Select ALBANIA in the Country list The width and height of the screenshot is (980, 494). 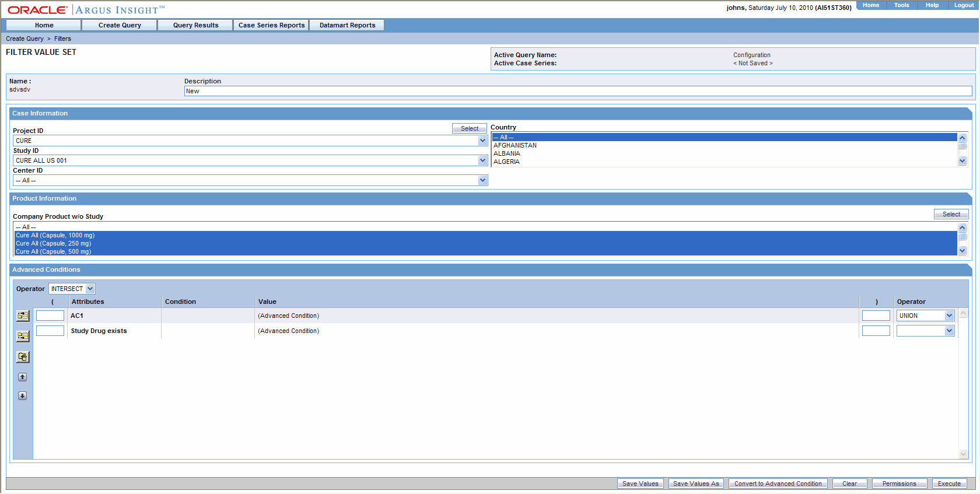tap(724, 153)
